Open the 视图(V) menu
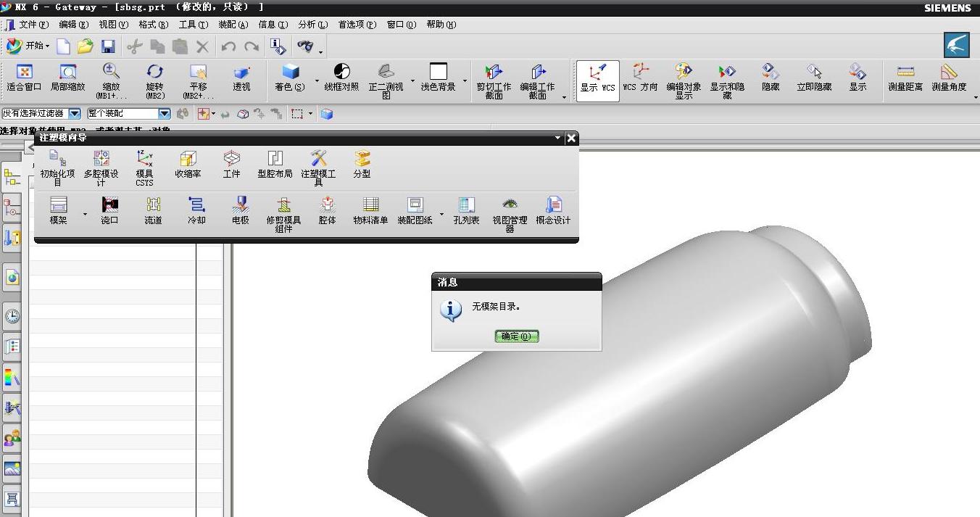This screenshot has height=517, width=980. tap(113, 25)
